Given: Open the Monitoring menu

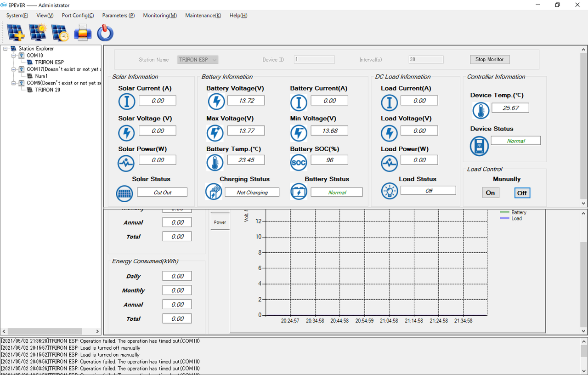Looking at the screenshot, I should (160, 15).
